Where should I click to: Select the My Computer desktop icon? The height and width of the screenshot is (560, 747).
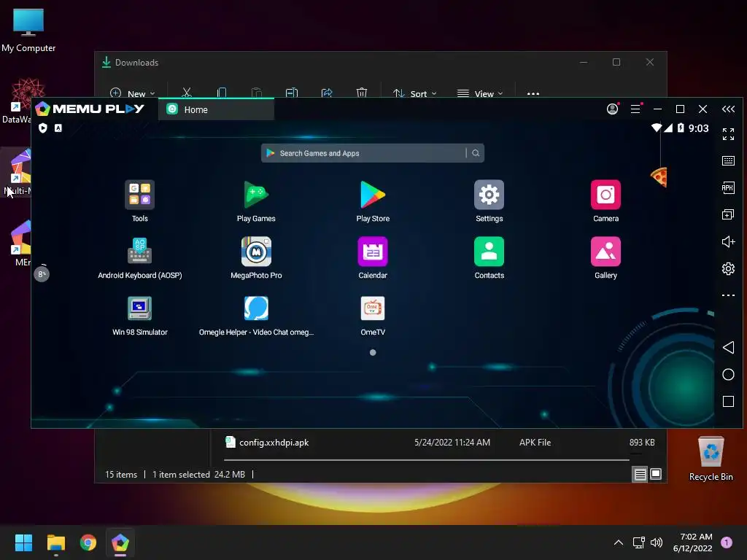click(28, 30)
